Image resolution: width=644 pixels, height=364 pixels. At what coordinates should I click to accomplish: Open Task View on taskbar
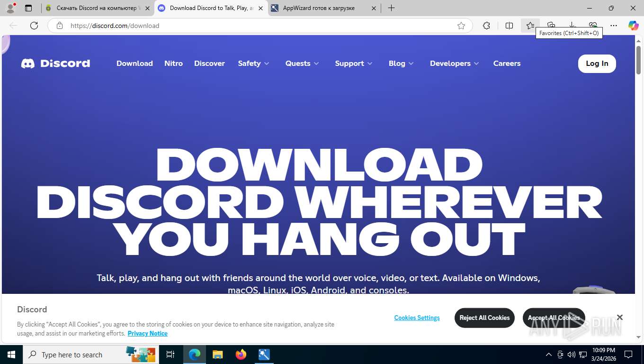[x=170, y=355]
